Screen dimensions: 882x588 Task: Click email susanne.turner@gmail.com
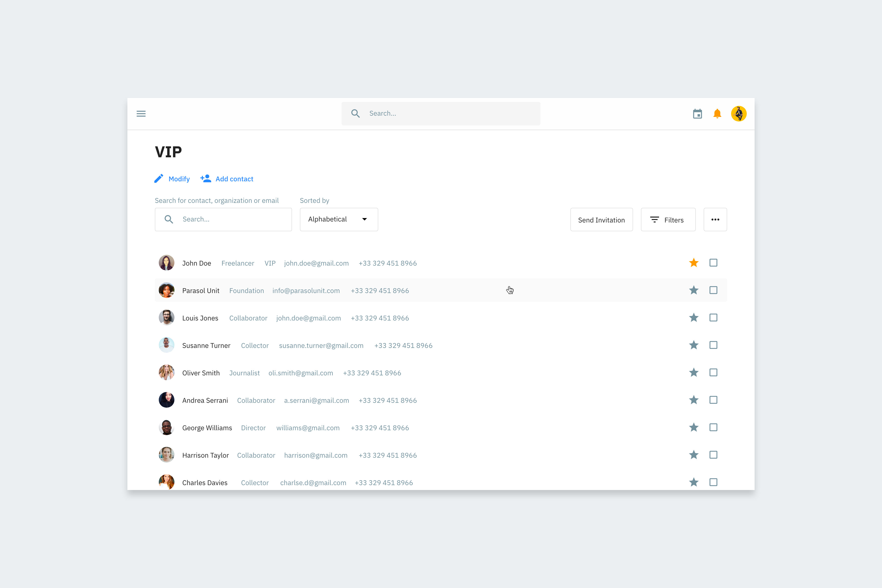[321, 345]
